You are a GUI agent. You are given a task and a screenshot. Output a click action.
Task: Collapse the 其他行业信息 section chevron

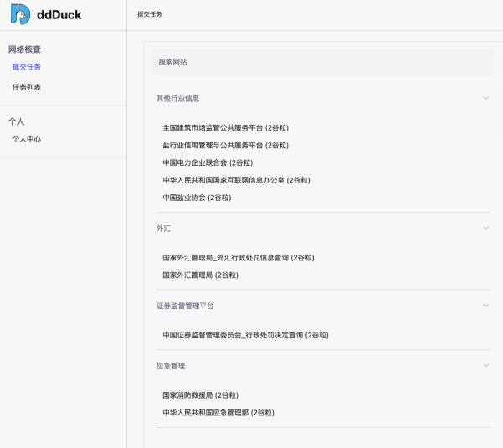click(486, 98)
